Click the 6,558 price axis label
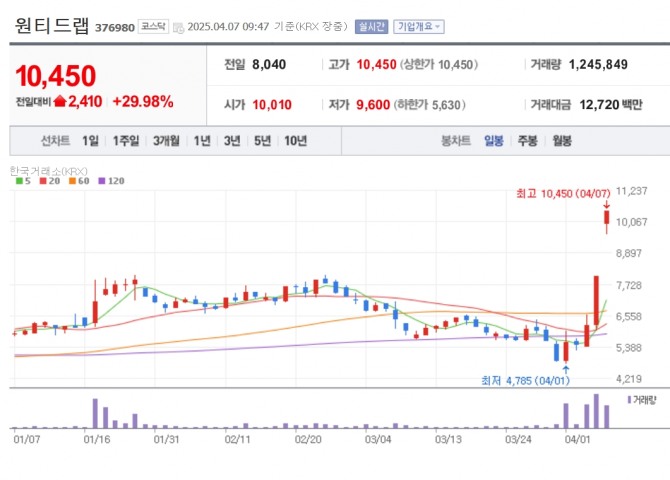 pyautogui.click(x=629, y=316)
